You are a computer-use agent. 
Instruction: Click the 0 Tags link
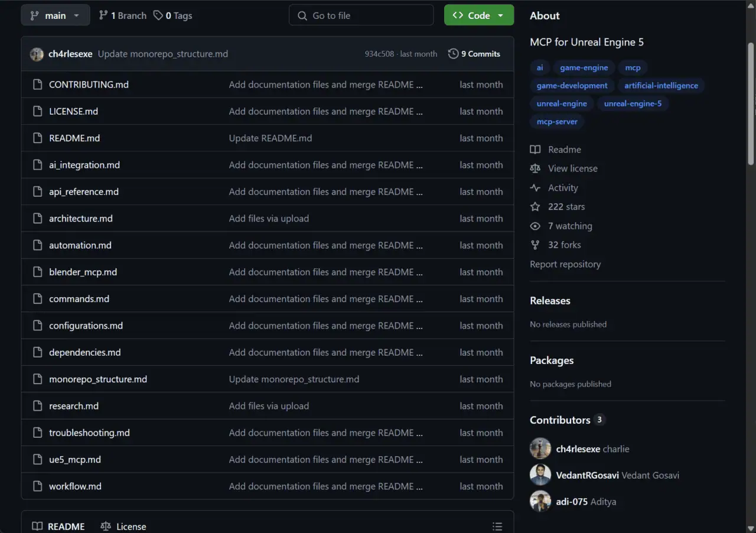172,15
